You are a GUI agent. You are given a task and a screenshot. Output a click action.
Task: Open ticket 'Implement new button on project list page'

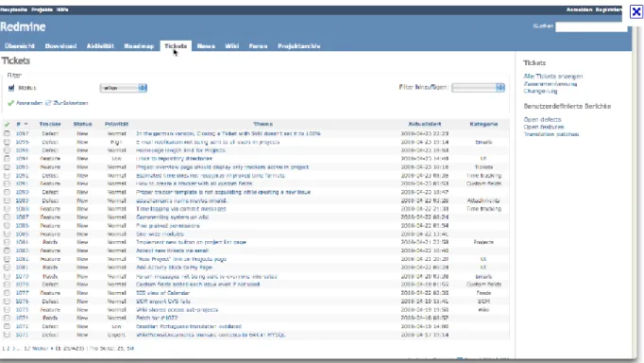pyautogui.click(x=191, y=243)
